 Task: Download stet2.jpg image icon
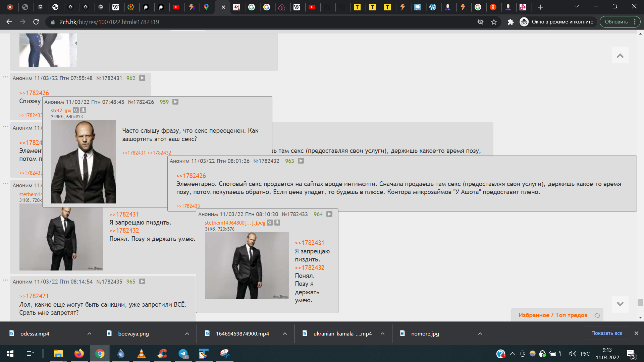coord(83,110)
